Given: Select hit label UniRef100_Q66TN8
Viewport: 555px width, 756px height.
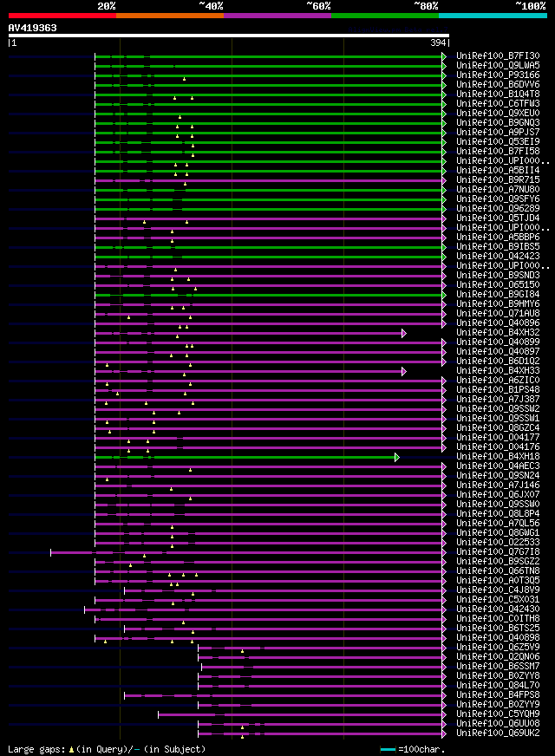Looking at the screenshot, I should [x=498, y=570].
